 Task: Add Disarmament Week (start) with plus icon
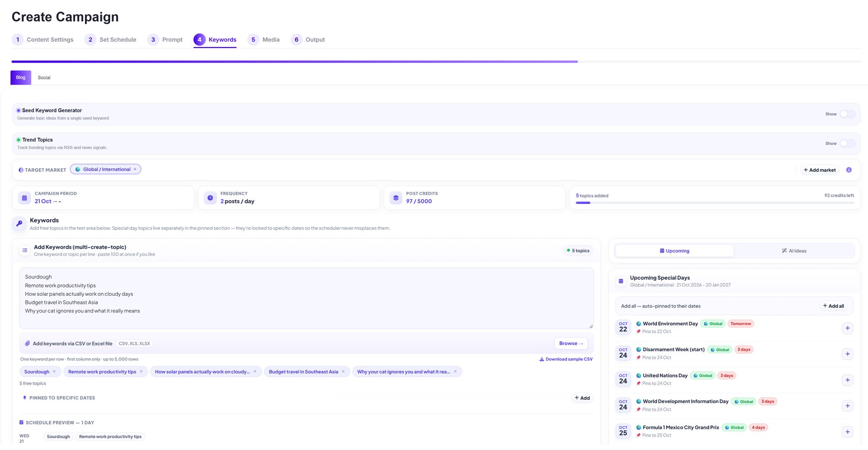[x=847, y=354]
